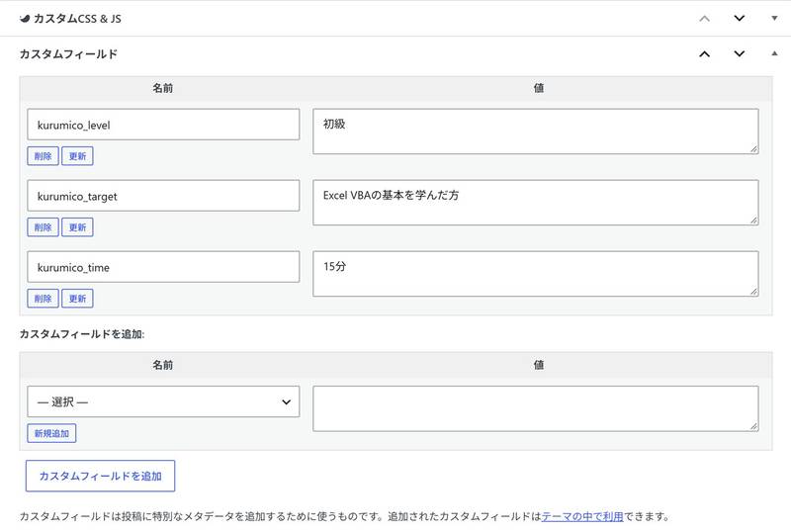
Task: Delete the kurumico_level custom field
Action: (x=43, y=156)
